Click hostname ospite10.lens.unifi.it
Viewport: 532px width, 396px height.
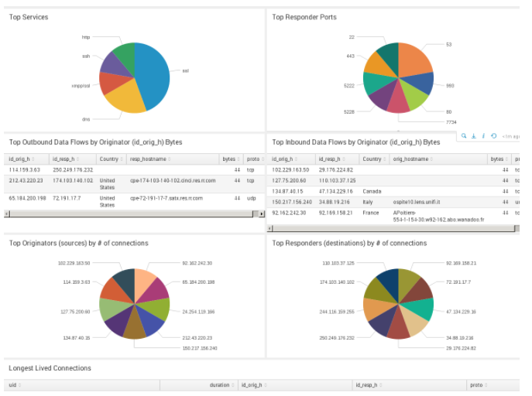(x=417, y=202)
